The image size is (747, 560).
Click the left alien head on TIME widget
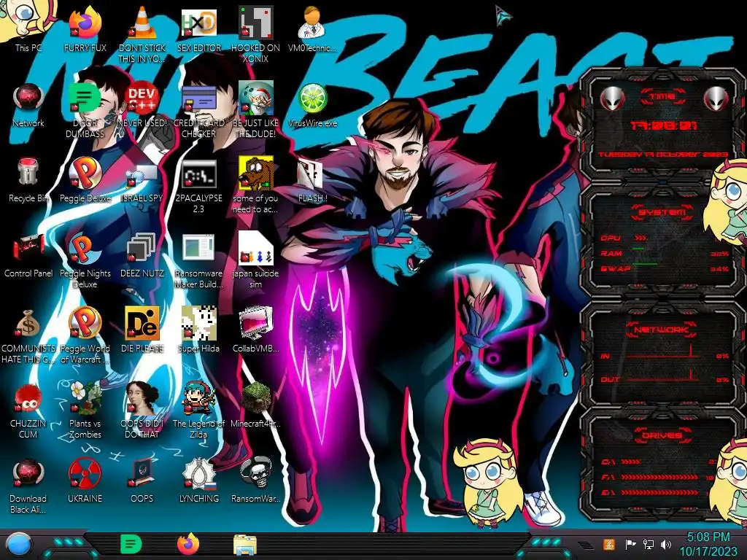coord(612,99)
